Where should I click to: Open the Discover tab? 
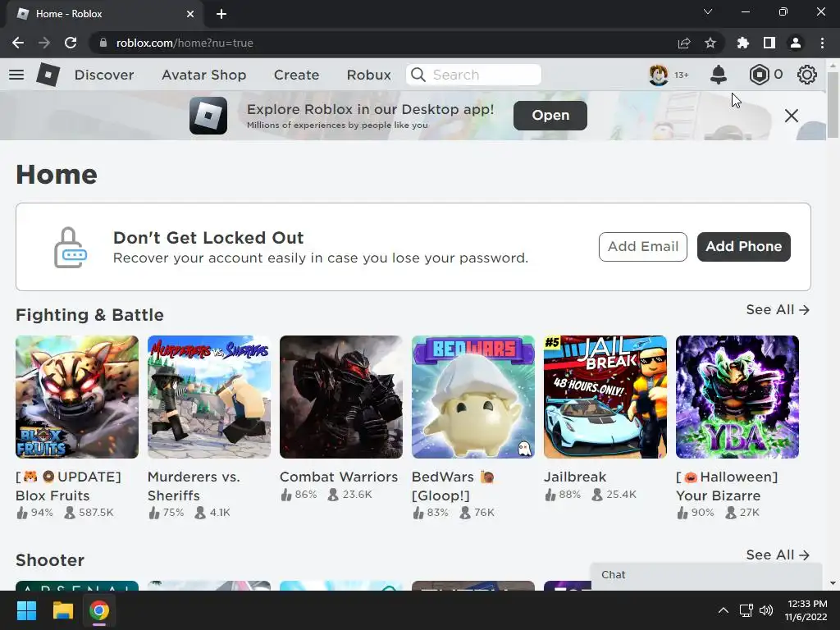[104, 75]
